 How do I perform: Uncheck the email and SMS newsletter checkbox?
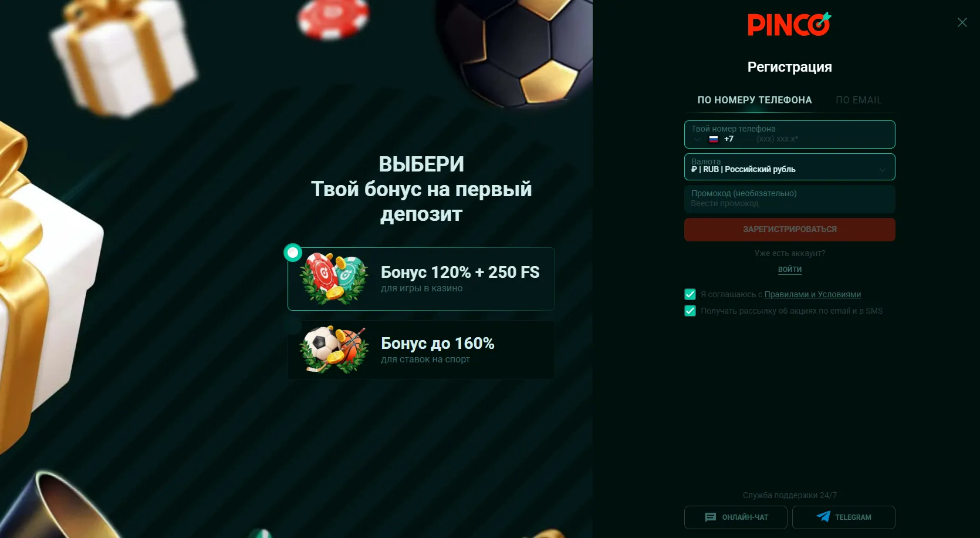(x=690, y=311)
